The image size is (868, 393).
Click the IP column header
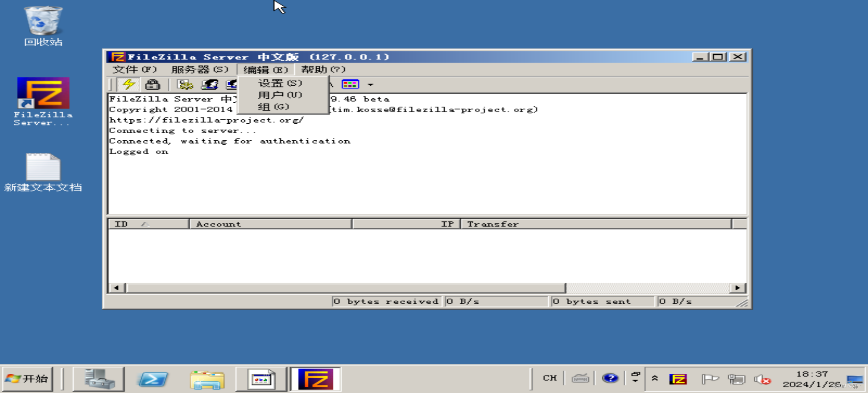point(406,224)
